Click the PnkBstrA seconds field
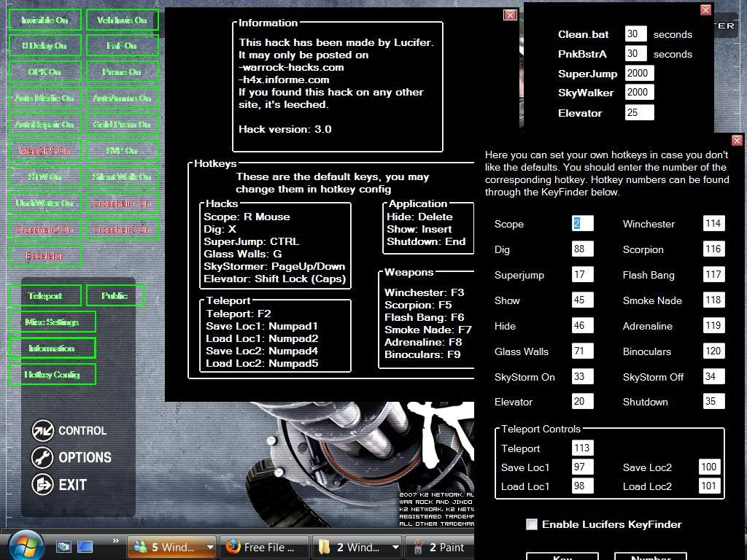The height and width of the screenshot is (560, 747). coord(635,53)
